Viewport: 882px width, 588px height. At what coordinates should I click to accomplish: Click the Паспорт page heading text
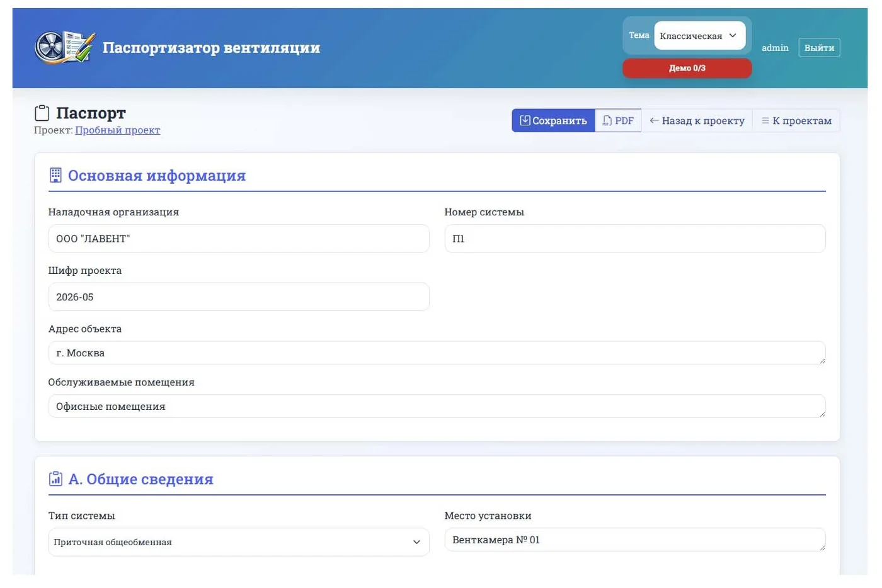(x=91, y=113)
